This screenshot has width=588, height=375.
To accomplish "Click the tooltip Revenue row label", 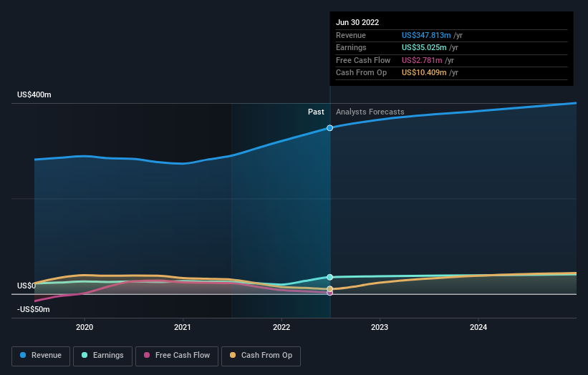I will (x=351, y=35).
